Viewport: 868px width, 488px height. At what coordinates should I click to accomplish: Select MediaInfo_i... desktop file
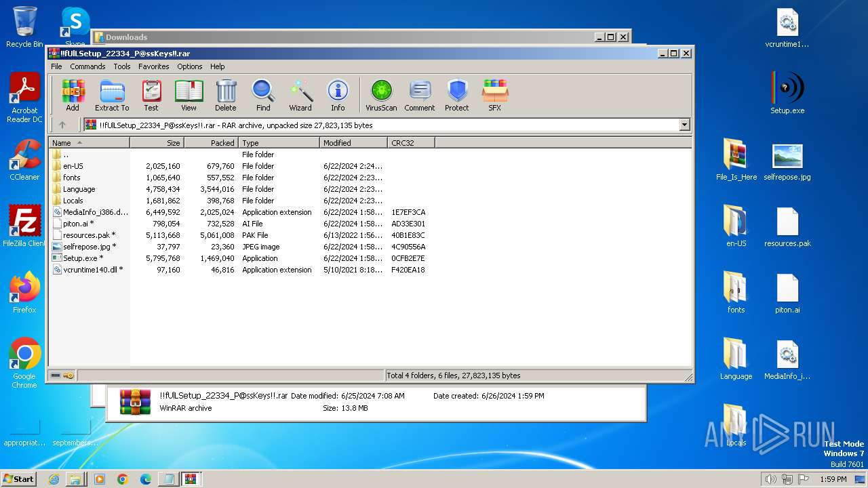point(787,359)
